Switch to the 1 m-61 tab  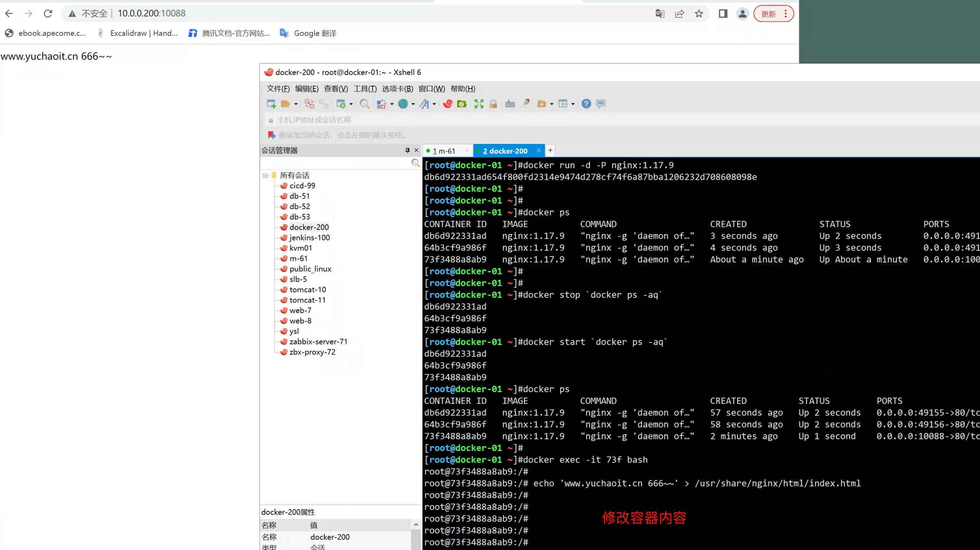click(x=444, y=151)
